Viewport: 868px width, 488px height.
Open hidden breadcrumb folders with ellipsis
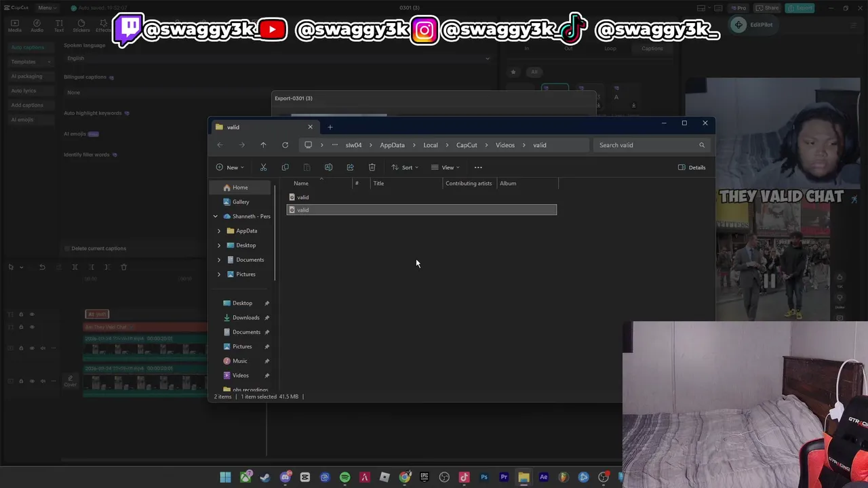[334, 145]
